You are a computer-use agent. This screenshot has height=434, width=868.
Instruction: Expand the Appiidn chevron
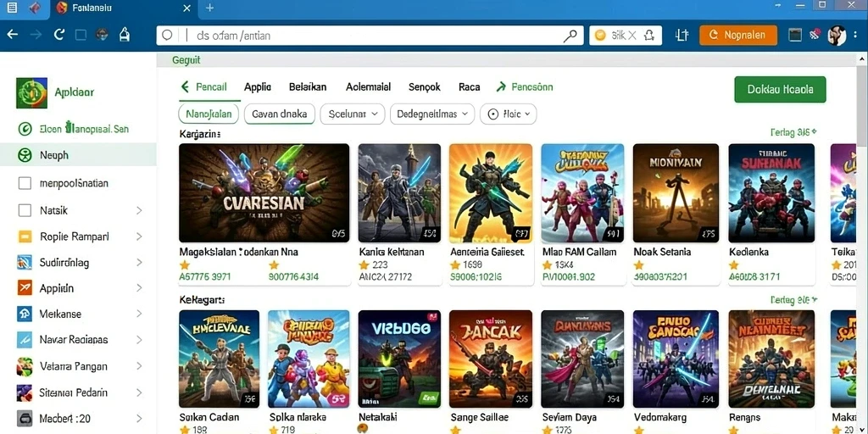coord(139,288)
